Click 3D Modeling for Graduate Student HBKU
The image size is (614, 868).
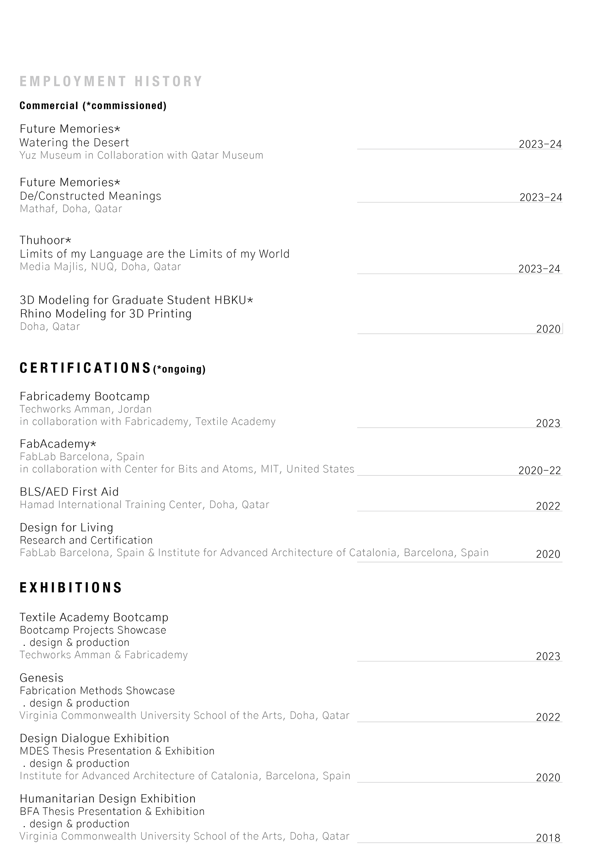136,300
